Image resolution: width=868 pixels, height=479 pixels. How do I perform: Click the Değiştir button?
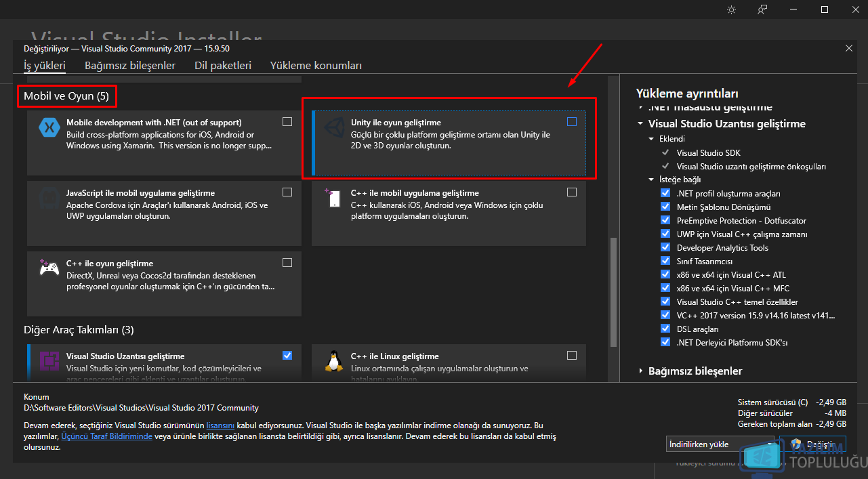click(812, 444)
